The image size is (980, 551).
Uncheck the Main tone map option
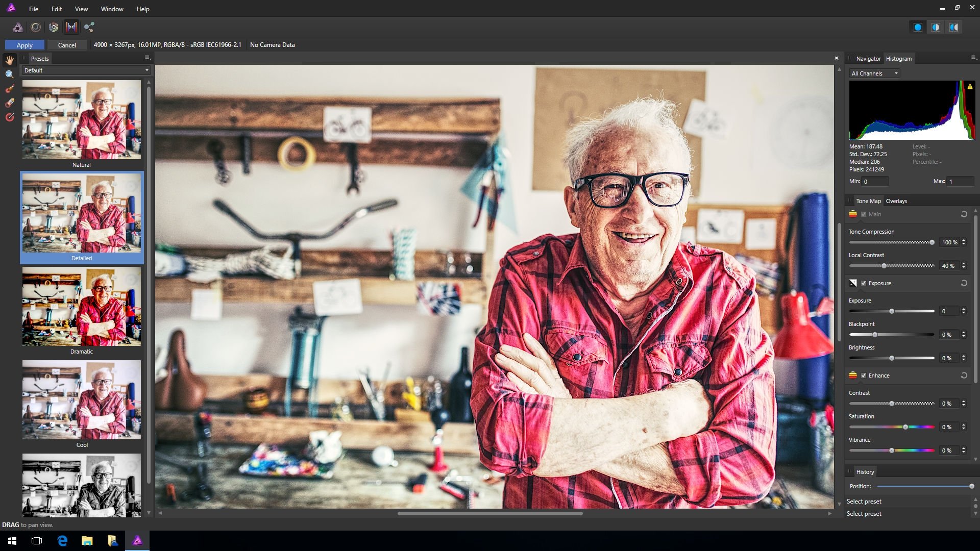coord(864,214)
